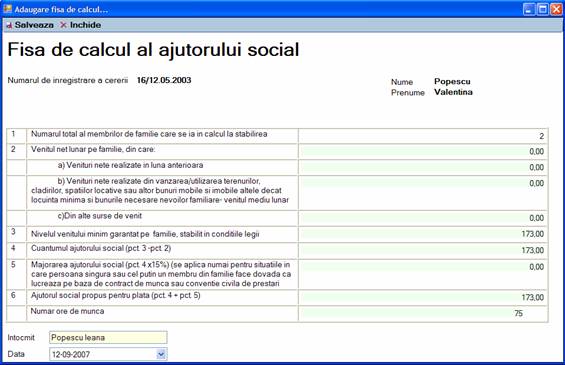The image size is (565, 365).
Task: Click the value field for Venituri nete realizate in luna anterioara
Action: click(x=423, y=167)
